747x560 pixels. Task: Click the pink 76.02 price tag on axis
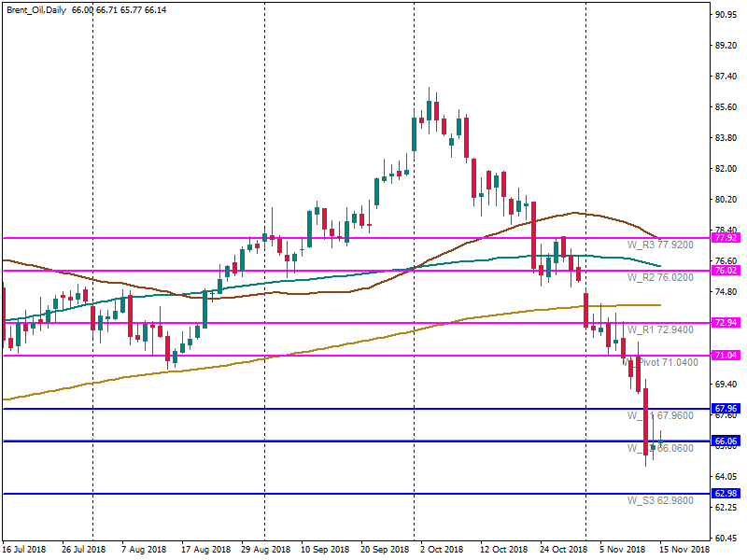point(726,271)
